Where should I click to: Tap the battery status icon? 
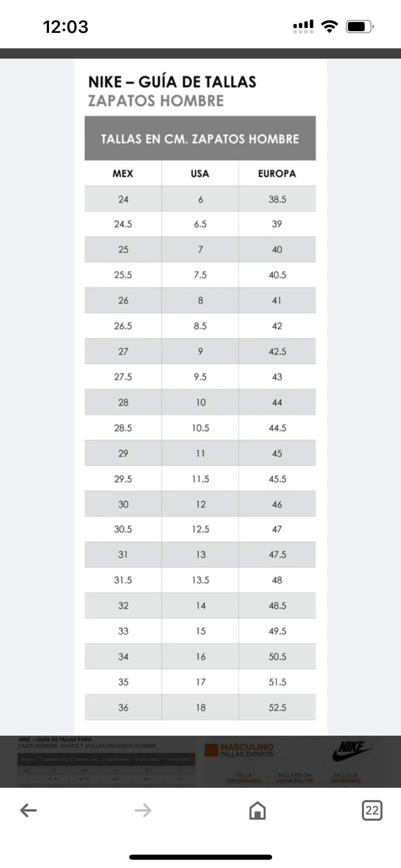(x=360, y=26)
